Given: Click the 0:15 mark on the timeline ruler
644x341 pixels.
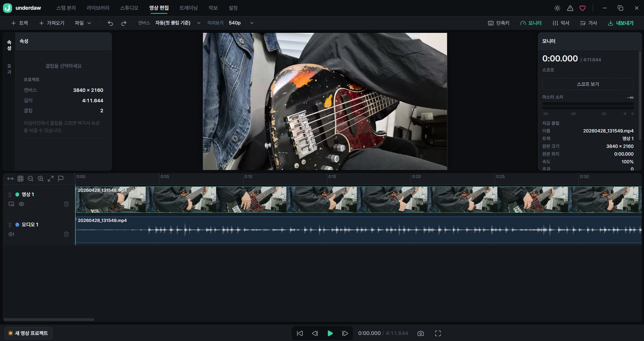Looking at the screenshot, I should click(x=332, y=177).
